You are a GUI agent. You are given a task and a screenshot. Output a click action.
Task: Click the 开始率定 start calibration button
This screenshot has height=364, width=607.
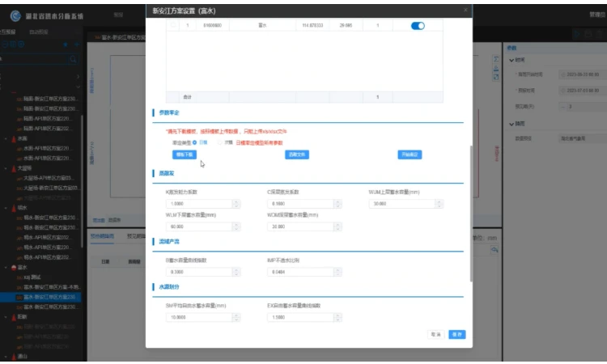(410, 154)
